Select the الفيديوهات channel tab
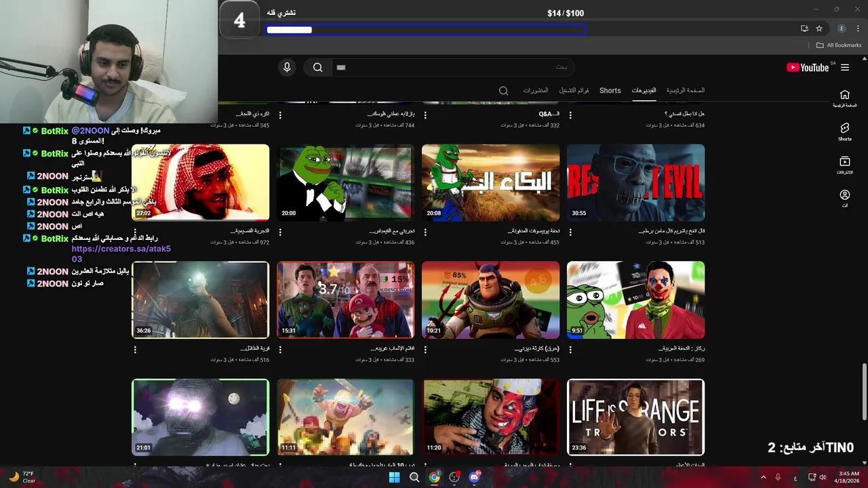868x488 pixels. pyautogui.click(x=644, y=90)
